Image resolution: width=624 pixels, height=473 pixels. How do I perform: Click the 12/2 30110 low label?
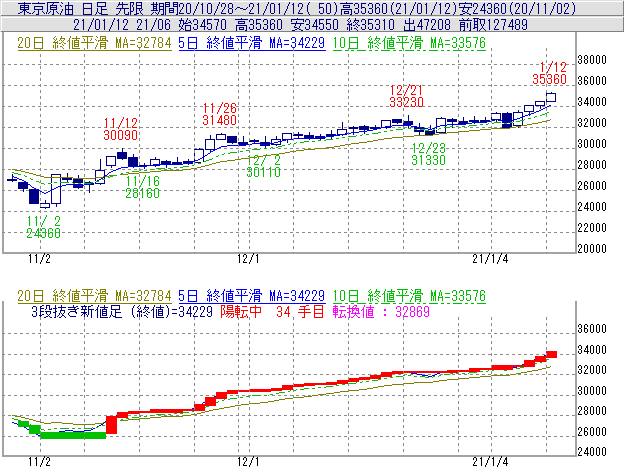[x=263, y=166]
